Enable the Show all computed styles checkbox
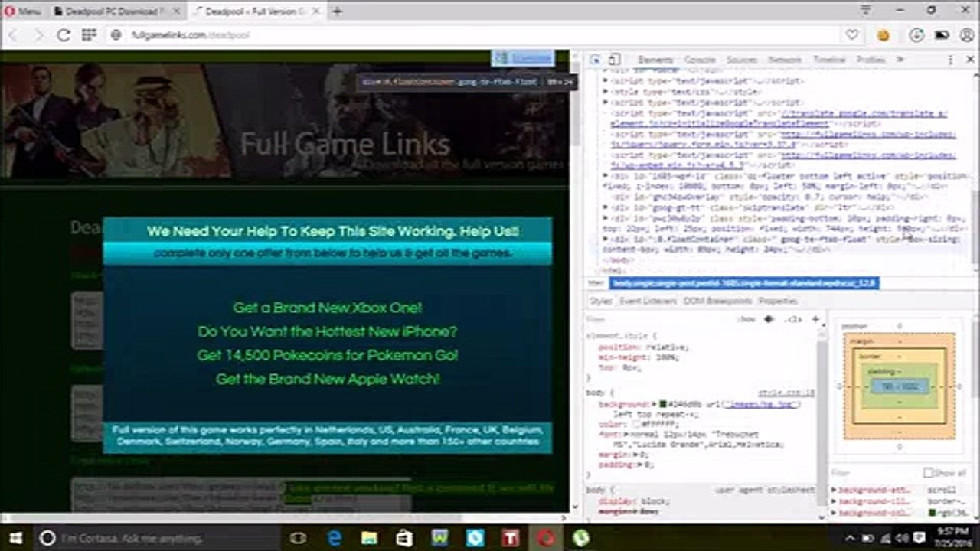 [x=928, y=473]
